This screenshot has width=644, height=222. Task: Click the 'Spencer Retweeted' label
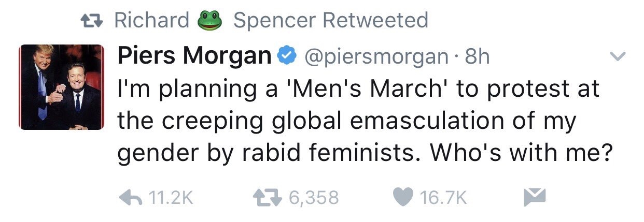331,21
